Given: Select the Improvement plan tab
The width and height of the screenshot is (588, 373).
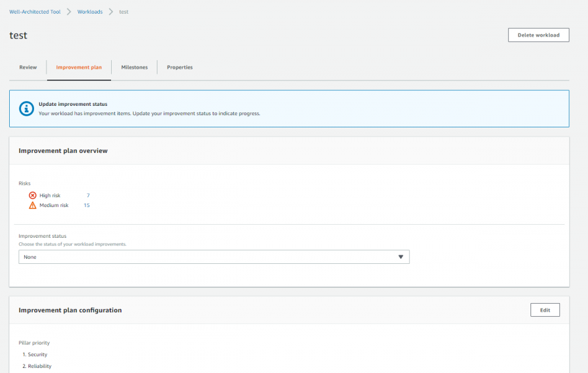Looking at the screenshot, I should 79,67.
